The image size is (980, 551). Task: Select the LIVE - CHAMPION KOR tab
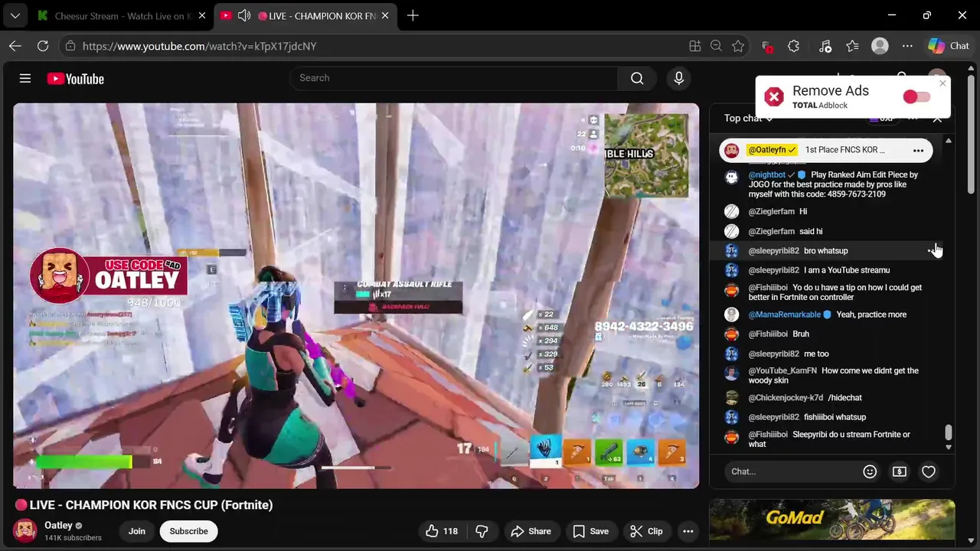[306, 15]
